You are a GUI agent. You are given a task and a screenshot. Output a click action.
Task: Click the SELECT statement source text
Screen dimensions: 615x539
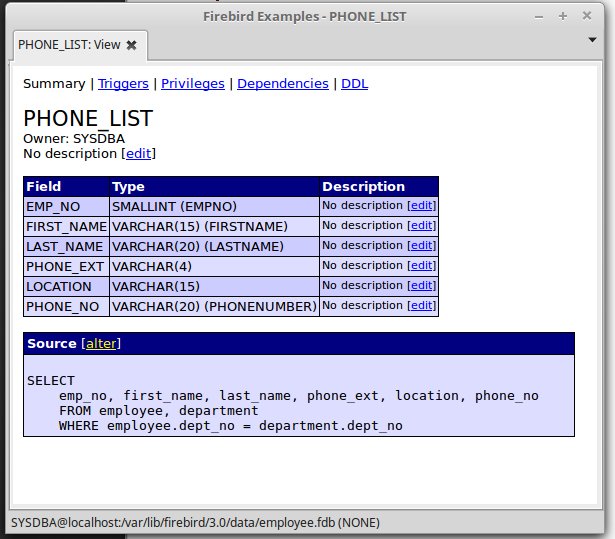(282, 403)
